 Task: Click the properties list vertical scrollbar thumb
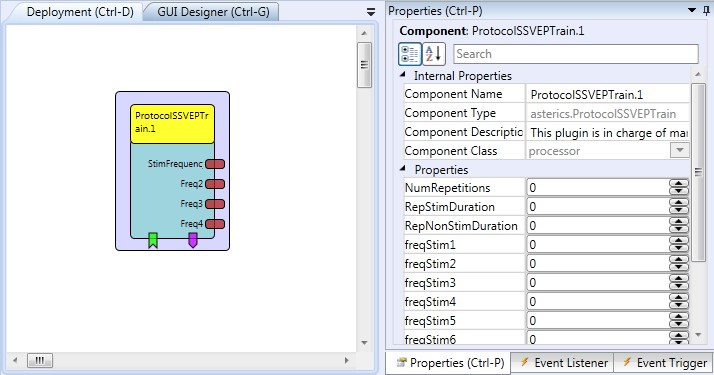point(698,172)
